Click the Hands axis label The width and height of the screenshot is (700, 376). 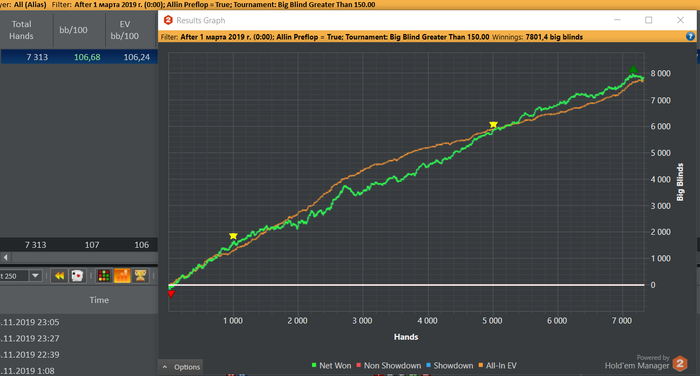pyautogui.click(x=406, y=337)
